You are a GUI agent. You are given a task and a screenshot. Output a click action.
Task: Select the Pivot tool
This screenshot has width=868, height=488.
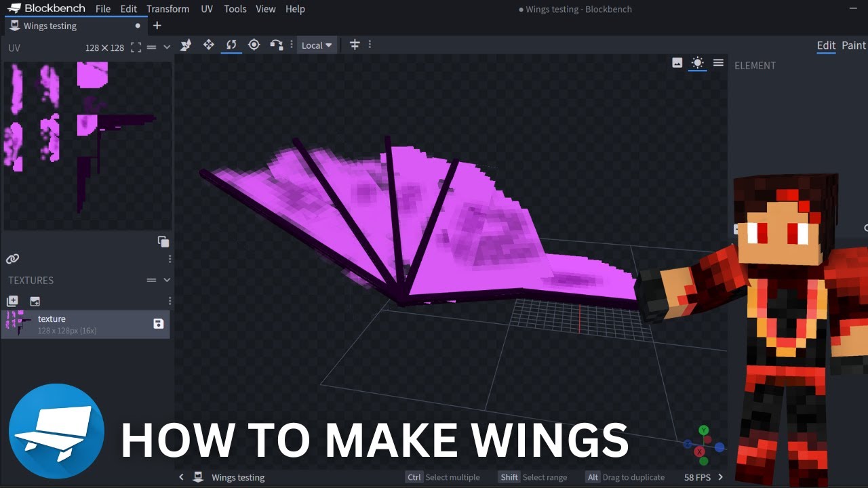(254, 45)
